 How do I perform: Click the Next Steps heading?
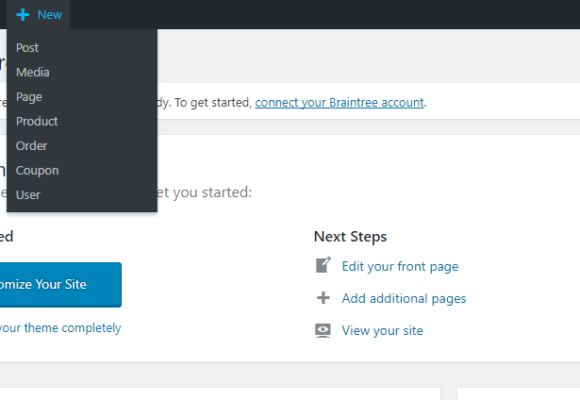[350, 237]
